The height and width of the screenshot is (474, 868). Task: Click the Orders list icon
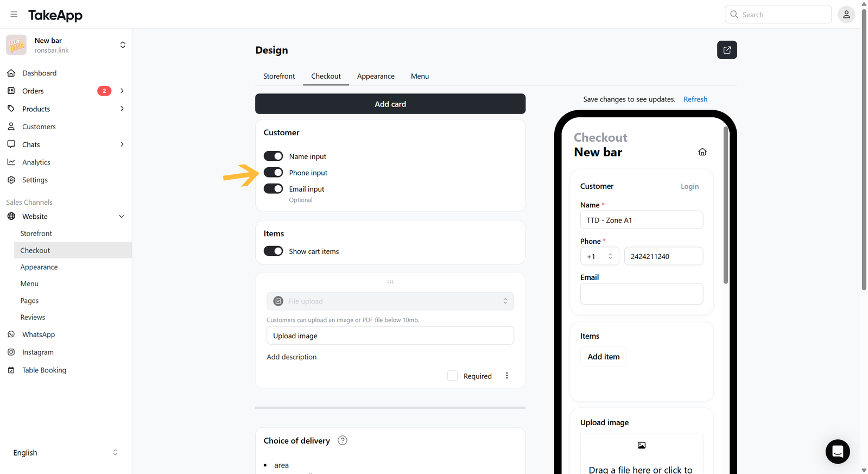[11, 91]
